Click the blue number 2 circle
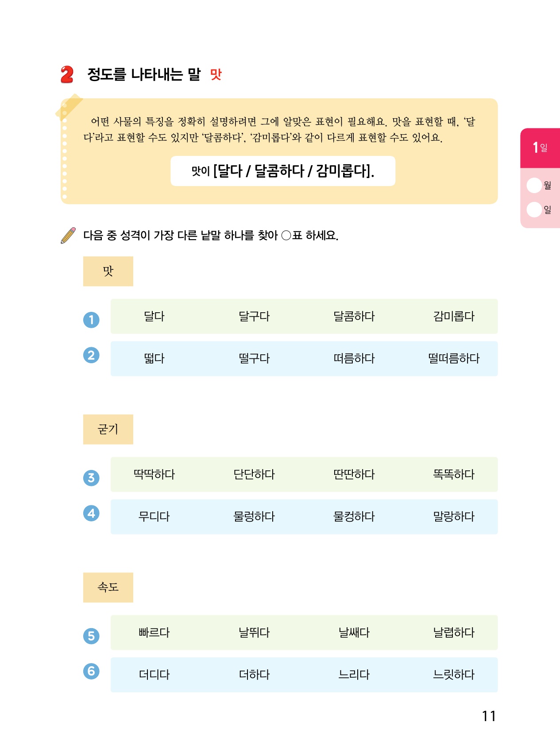This screenshot has height=753, width=560. click(x=91, y=355)
